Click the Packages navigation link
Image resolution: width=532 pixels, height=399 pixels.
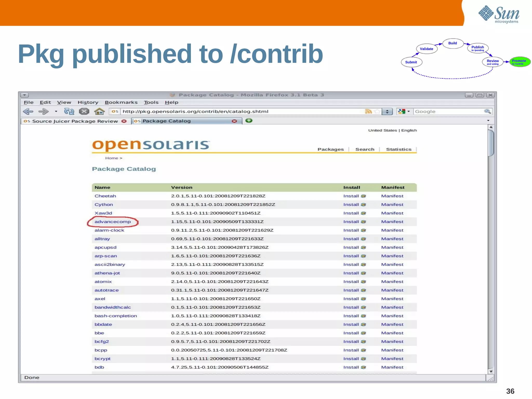click(x=330, y=149)
